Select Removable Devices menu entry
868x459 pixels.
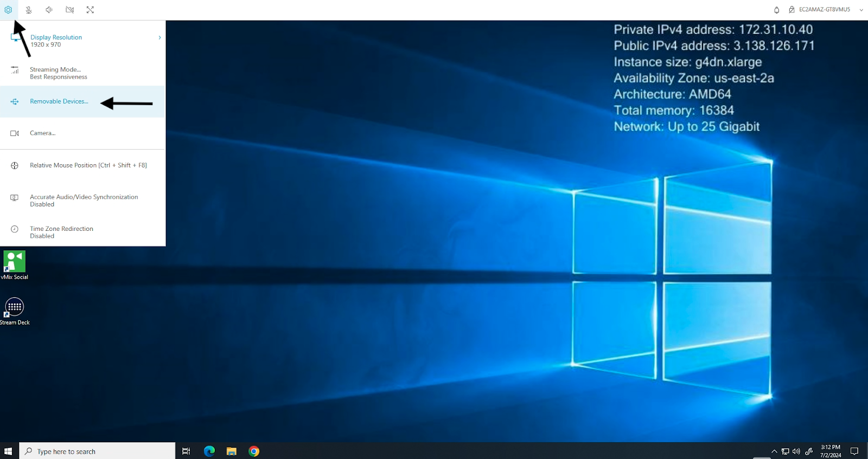(82, 101)
